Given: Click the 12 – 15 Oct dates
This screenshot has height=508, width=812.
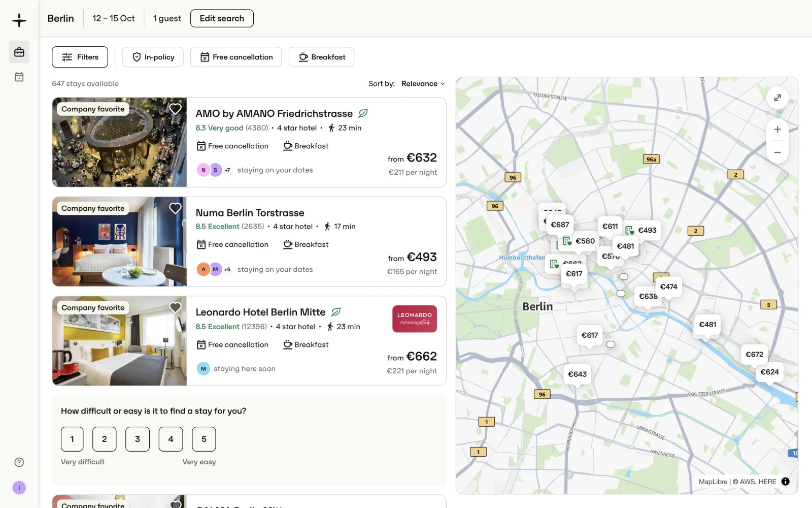Looking at the screenshot, I should pyautogui.click(x=114, y=18).
